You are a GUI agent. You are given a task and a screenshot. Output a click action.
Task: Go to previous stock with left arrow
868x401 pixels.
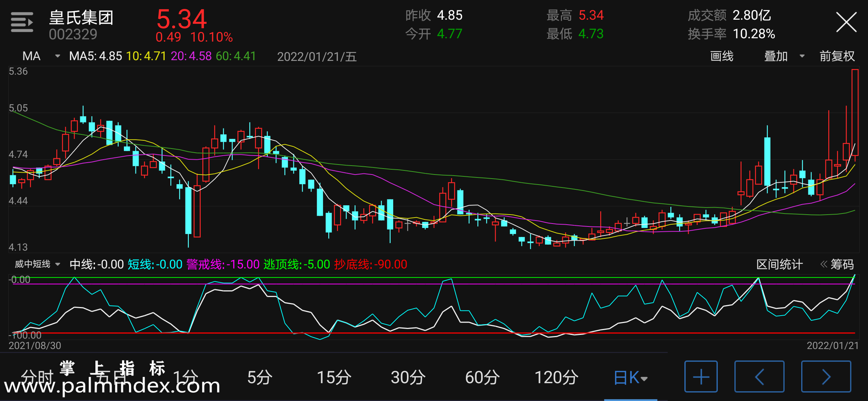tap(759, 376)
